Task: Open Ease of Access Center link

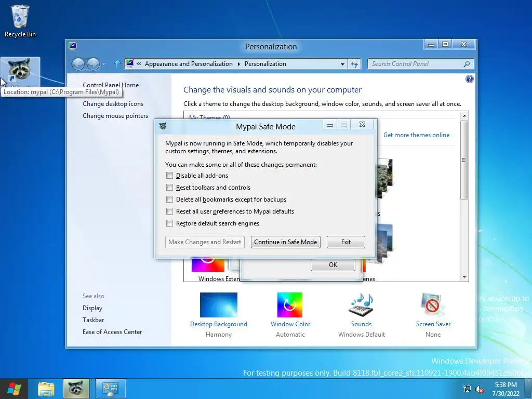Action: [112, 332]
